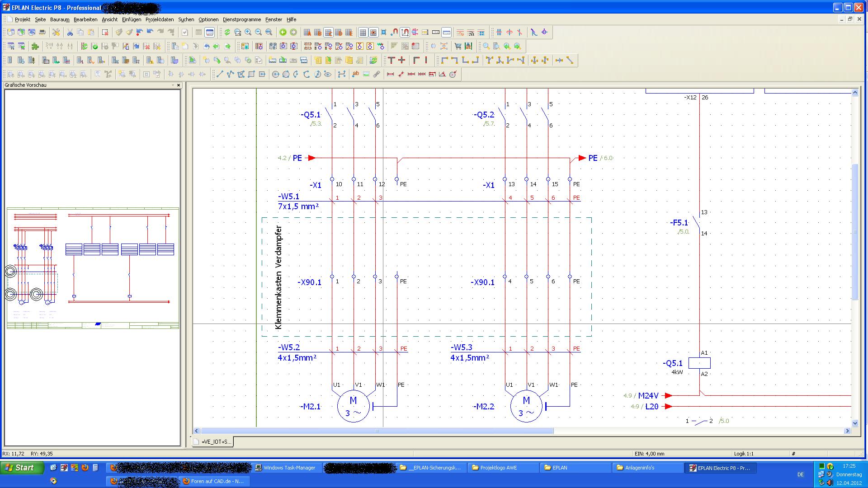
Task: Select the angle dimension tool
Action: click(x=443, y=74)
